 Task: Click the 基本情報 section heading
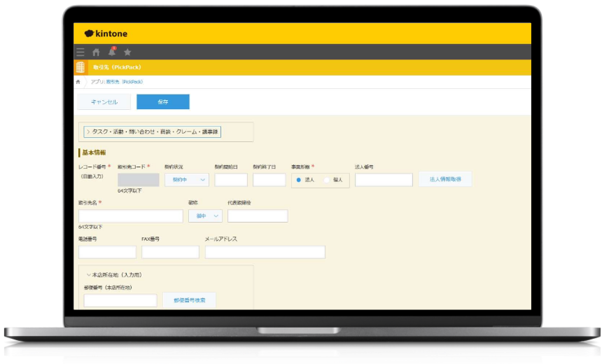[94, 153]
